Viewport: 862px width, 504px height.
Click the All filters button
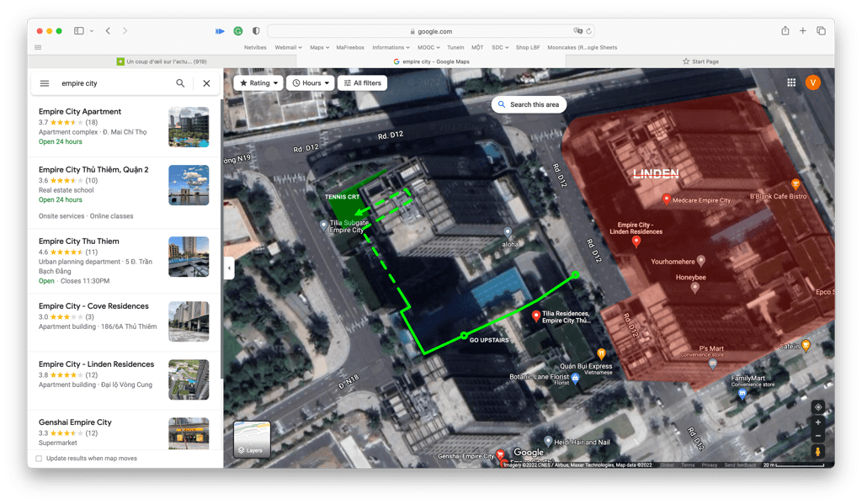coord(362,83)
